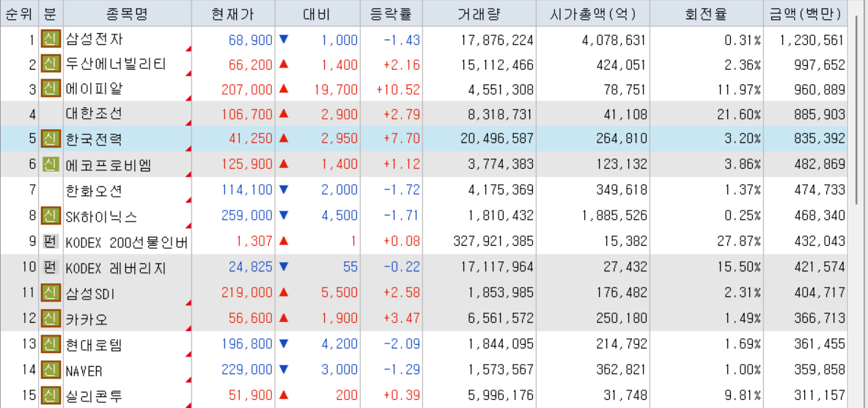Click the 신 badge beside 한국전력
This screenshot has height=408, width=868.
pos(51,139)
